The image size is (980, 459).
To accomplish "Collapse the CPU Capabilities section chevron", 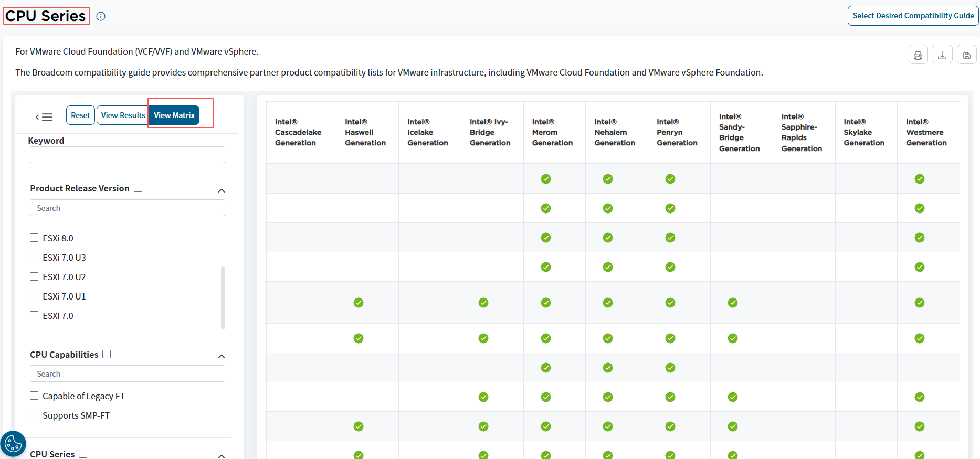I will [x=222, y=357].
